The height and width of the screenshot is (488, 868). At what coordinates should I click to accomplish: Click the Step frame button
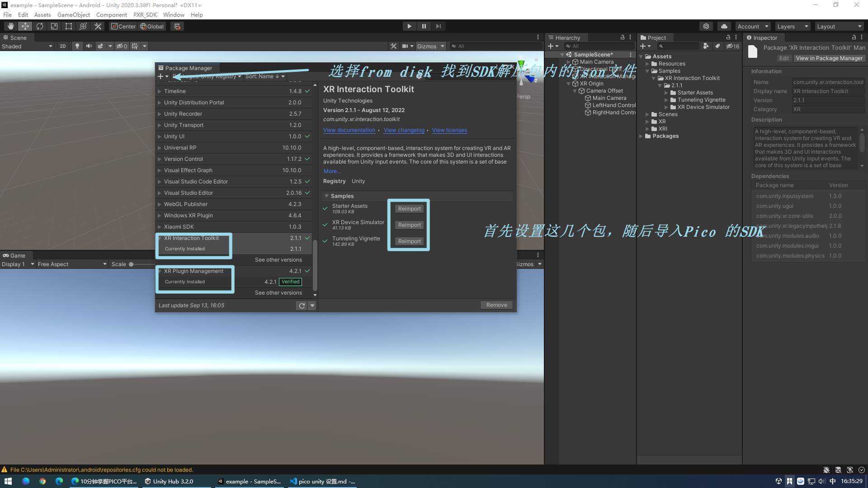pos(438,26)
